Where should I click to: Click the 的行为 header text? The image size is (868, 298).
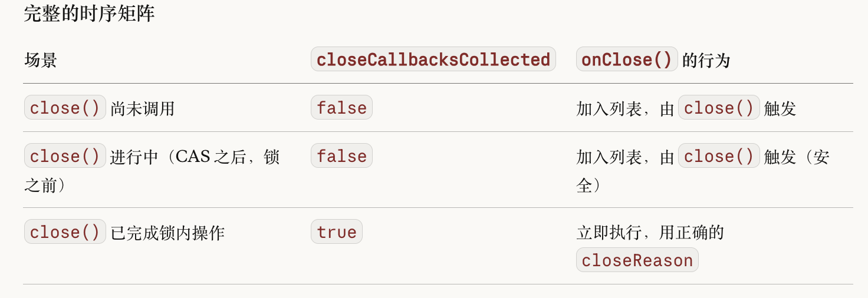tap(706, 60)
